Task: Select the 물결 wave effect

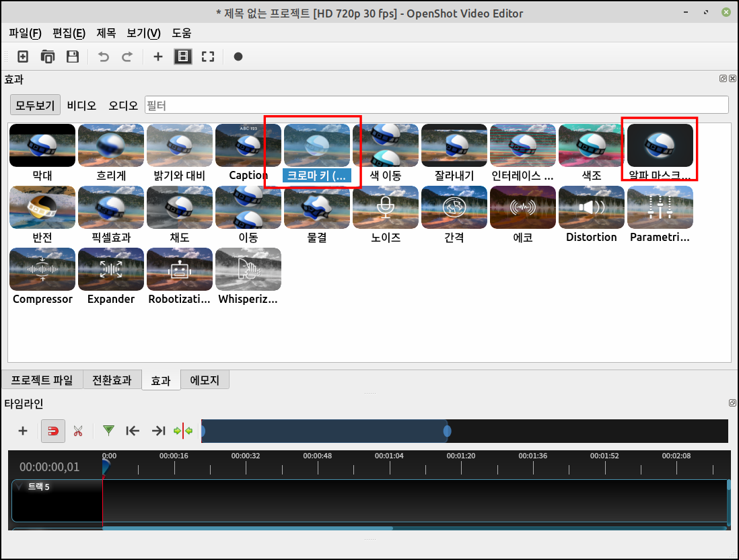Action: pos(317,215)
